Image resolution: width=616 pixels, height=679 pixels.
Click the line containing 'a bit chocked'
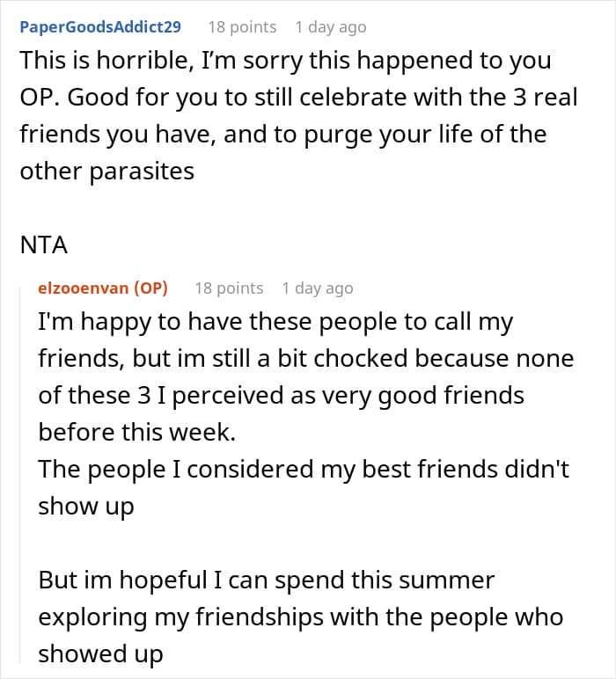point(306,359)
